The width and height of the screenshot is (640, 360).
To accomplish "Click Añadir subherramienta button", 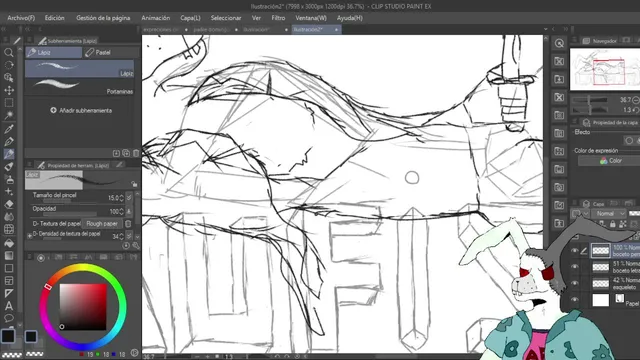I will click(81, 111).
